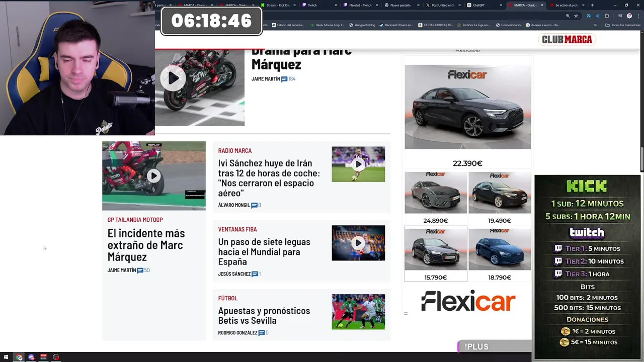Open comments icon showing 184
Viewport: 644px width, 362px height.
[284, 79]
